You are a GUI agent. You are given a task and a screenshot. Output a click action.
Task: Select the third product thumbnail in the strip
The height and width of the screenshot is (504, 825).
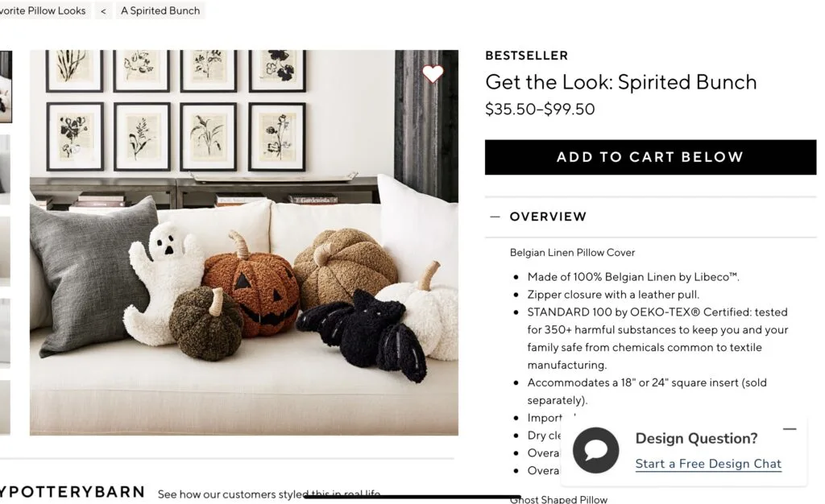pos(5,250)
